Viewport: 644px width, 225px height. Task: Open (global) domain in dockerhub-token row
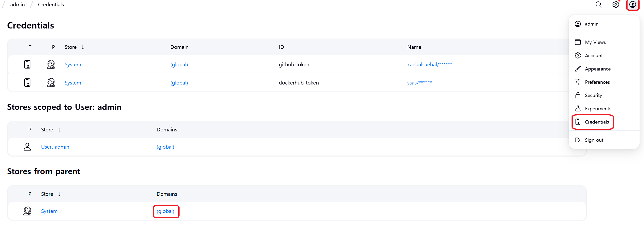point(179,83)
